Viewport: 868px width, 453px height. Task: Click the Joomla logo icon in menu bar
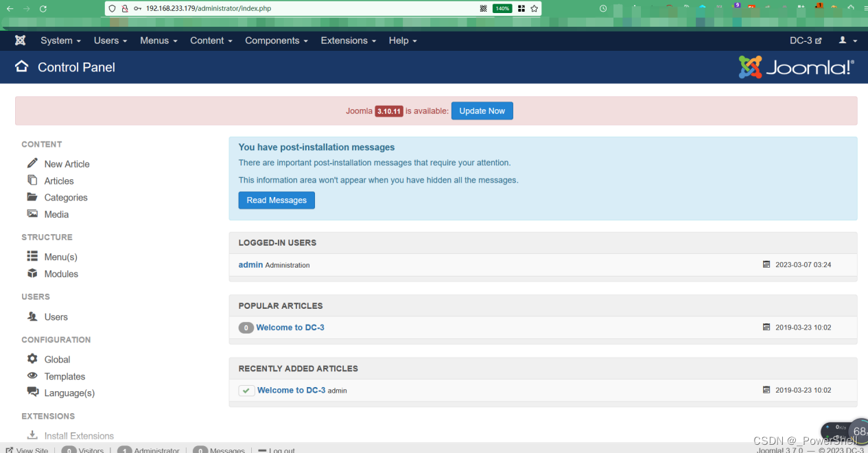(x=21, y=40)
